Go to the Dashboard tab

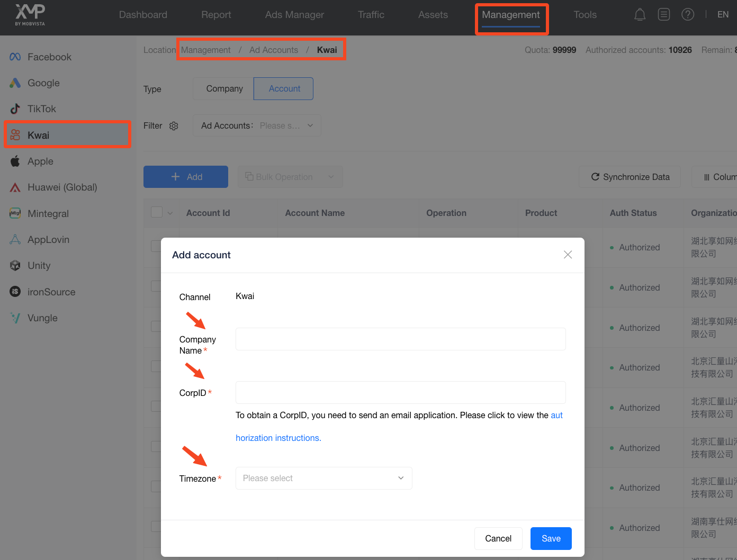pos(143,15)
